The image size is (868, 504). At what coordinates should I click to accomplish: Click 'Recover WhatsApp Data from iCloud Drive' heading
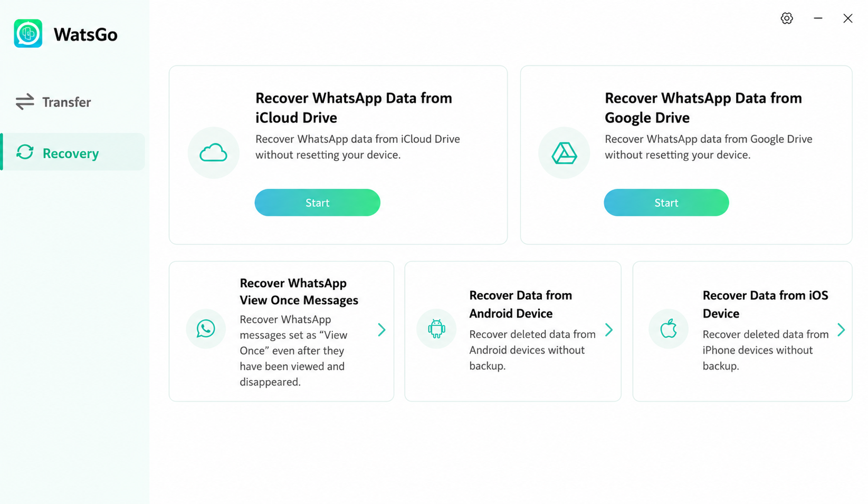click(x=354, y=108)
